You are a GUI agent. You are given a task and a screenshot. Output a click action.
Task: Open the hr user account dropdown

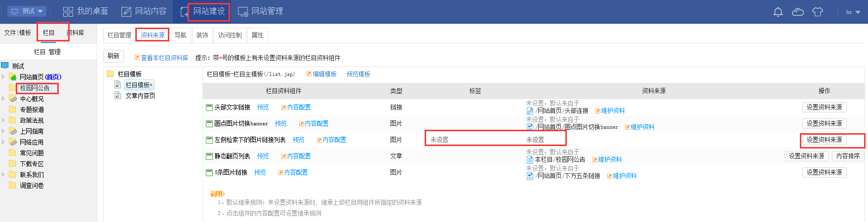tap(853, 12)
